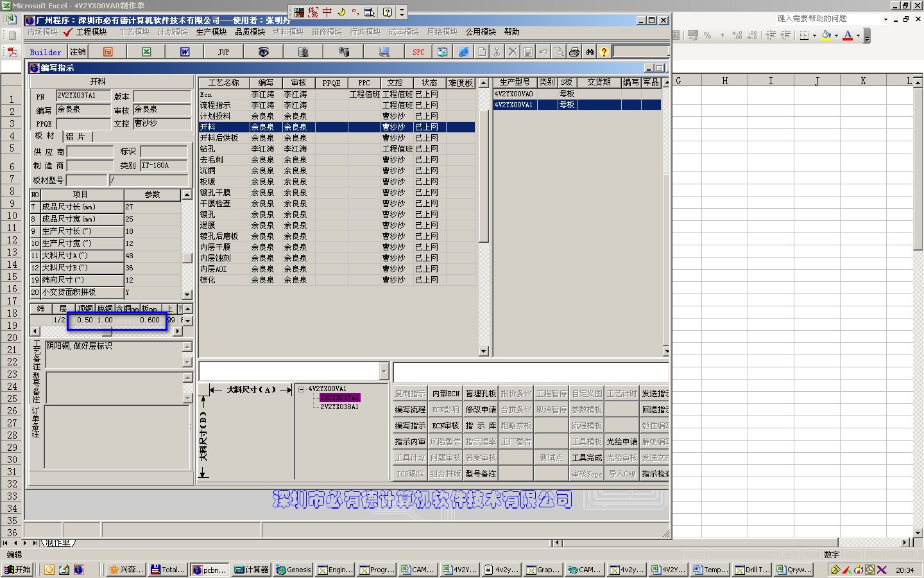Click the PowerPoint icon in the toolbar

108,52
